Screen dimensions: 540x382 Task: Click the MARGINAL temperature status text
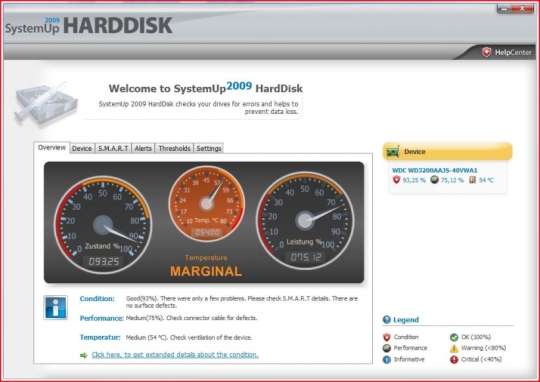[x=206, y=271]
